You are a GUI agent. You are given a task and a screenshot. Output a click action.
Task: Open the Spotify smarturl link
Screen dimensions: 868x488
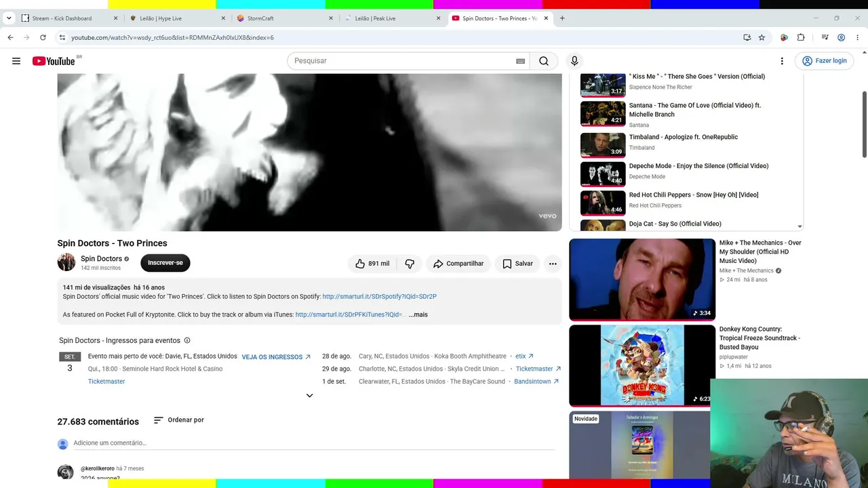379,296
